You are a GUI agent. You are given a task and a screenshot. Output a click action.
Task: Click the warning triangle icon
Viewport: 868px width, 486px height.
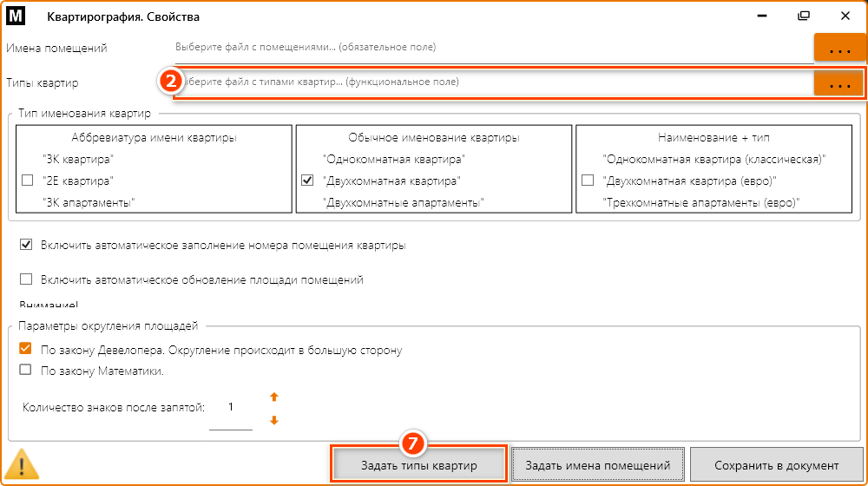pos(23,463)
